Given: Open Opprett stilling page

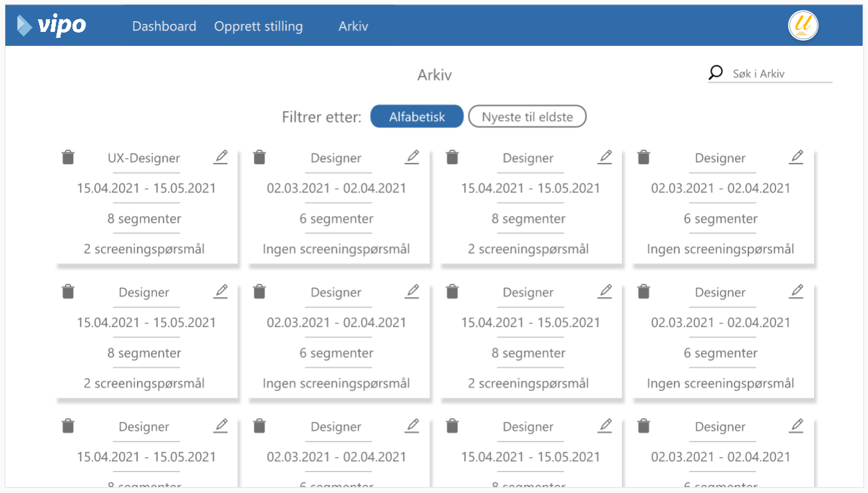Looking at the screenshot, I should point(258,27).
